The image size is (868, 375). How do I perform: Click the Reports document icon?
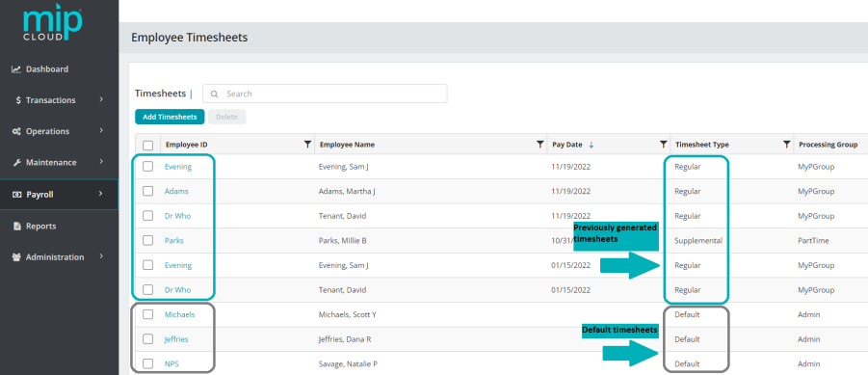pyautogui.click(x=16, y=226)
